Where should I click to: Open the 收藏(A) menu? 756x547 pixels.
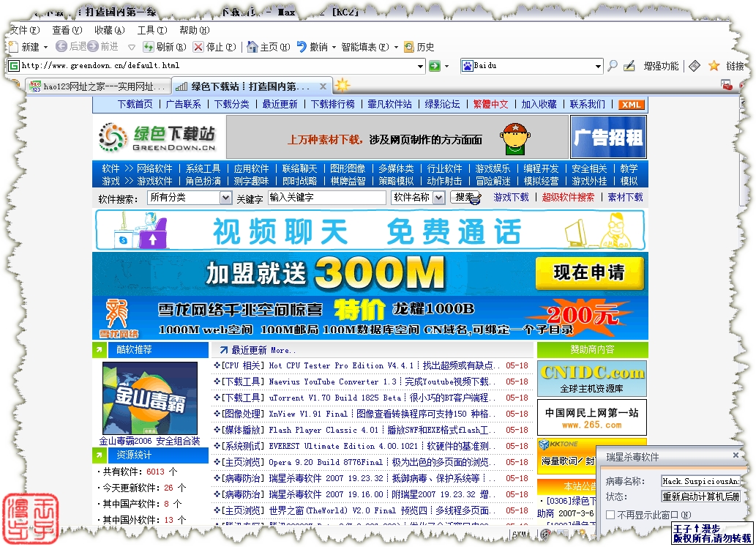110,30
